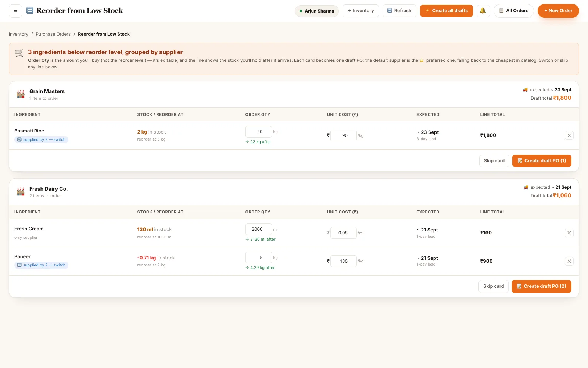This screenshot has width=588, height=368.
Task: Click the Basmati Rice ingredient name
Action: tap(29, 131)
